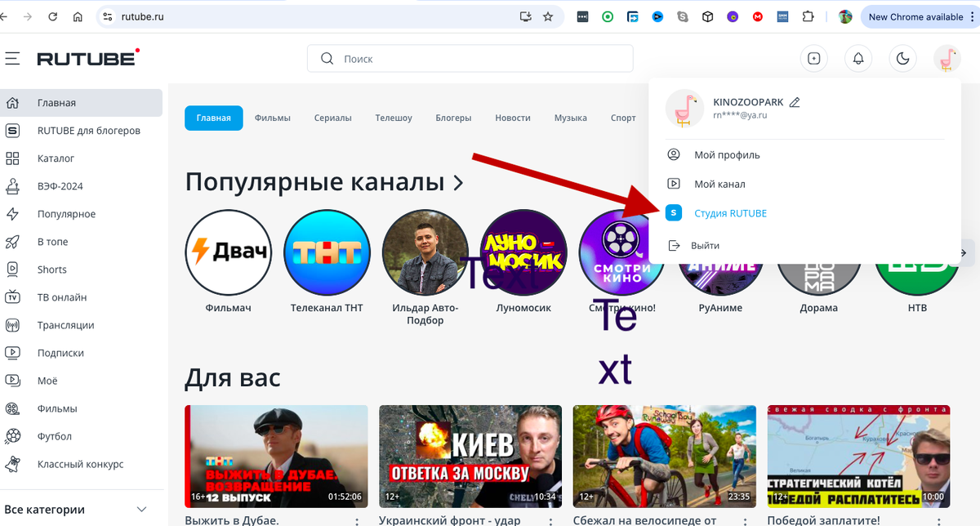
Task: Bookmark this page with the star icon
Action: pyautogui.click(x=548, y=16)
